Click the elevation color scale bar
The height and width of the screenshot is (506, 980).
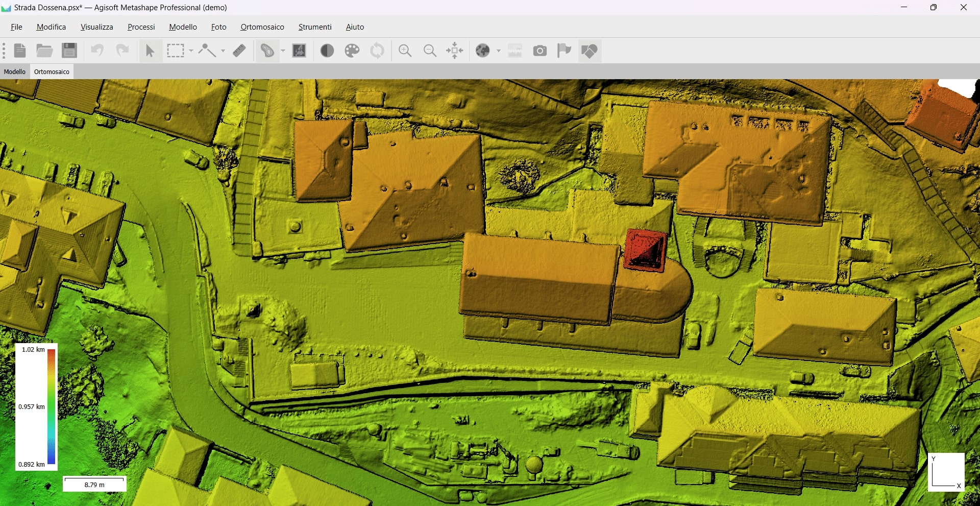[52, 406]
